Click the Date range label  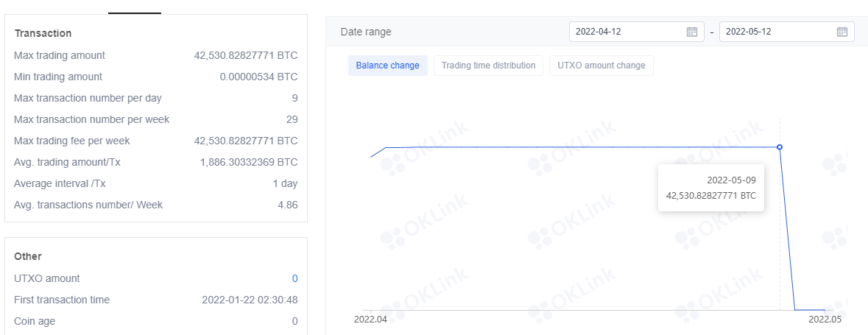tap(366, 32)
